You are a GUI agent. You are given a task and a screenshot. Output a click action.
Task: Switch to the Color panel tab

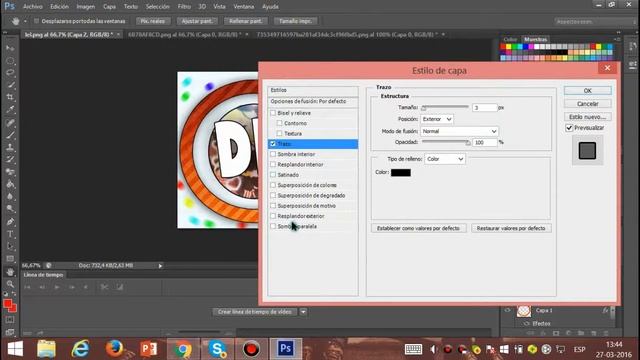click(510, 39)
